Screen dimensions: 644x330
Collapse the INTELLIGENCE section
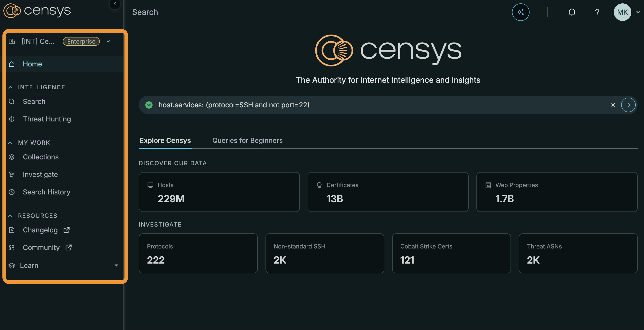pyautogui.click(x=10, y=87)
